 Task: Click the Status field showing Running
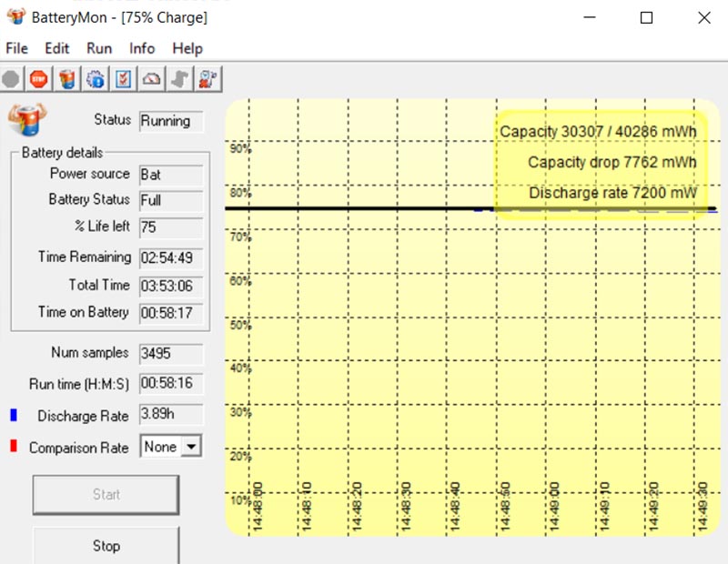[171, 121]
